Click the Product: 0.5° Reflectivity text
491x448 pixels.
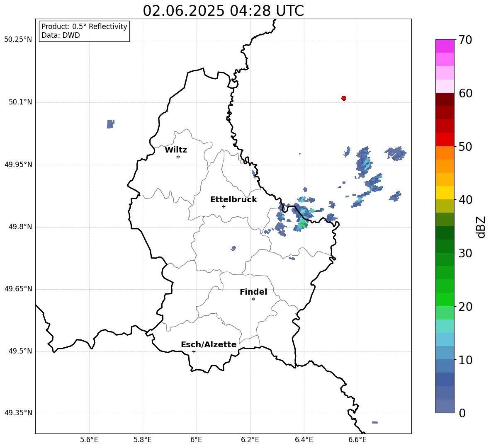[84, 27]
